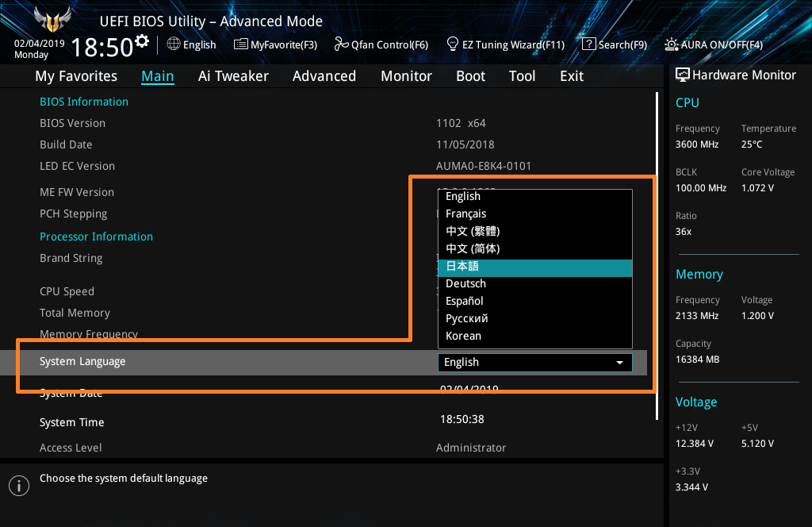This screenshot has width=812, height=527.
Task: Click the BCLK 100.00 MHz value
Action: coord(701,188)
